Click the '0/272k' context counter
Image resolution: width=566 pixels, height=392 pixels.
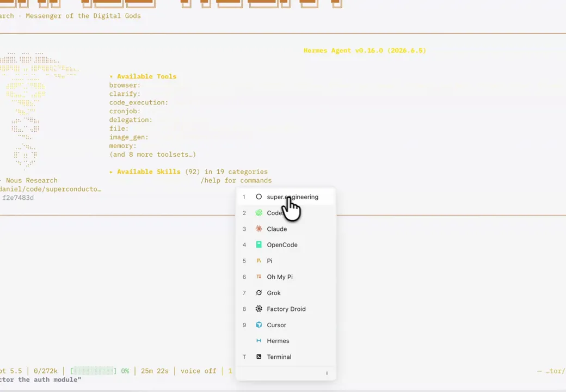point(46,371)
